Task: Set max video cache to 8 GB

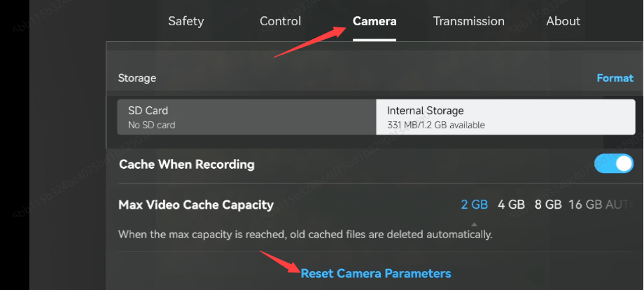Action: coord(548,205)
